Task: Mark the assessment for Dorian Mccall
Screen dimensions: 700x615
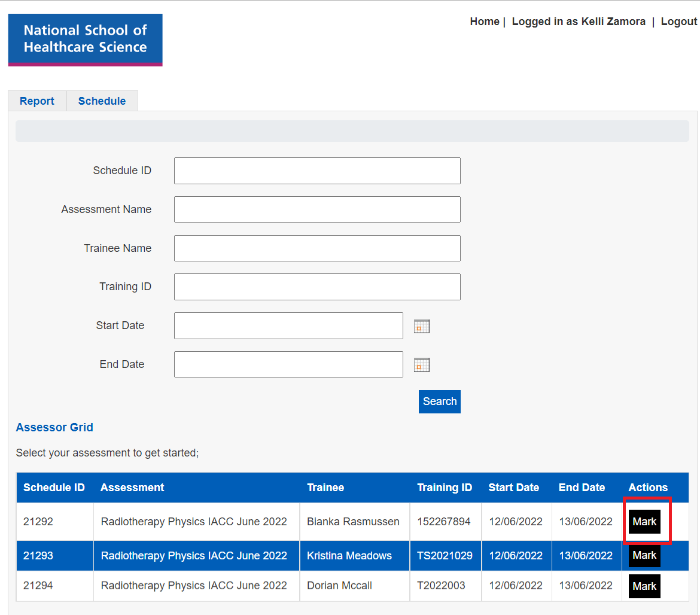Action: 644,586
